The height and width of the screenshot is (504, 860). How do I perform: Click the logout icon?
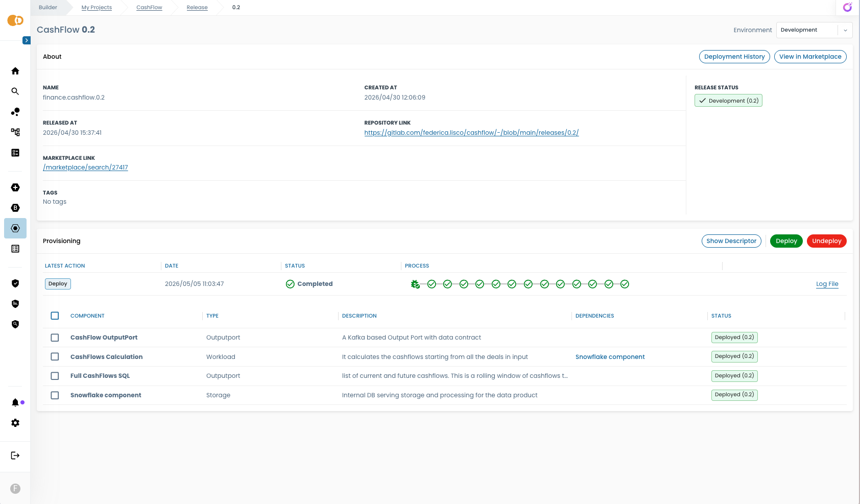point(15,455)
